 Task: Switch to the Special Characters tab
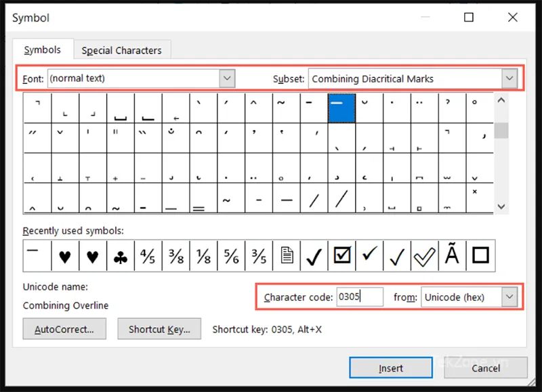122,50
